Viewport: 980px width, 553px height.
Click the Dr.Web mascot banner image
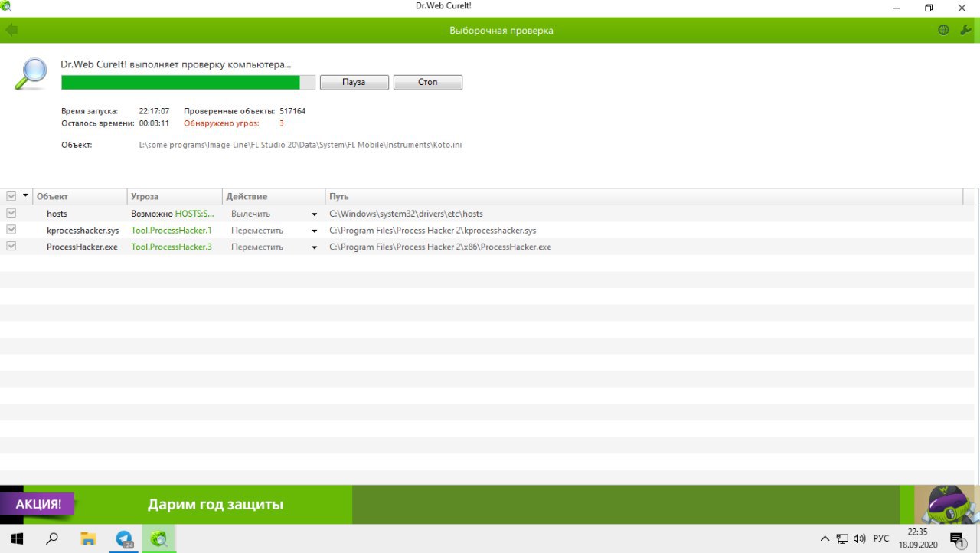point(947,505)
